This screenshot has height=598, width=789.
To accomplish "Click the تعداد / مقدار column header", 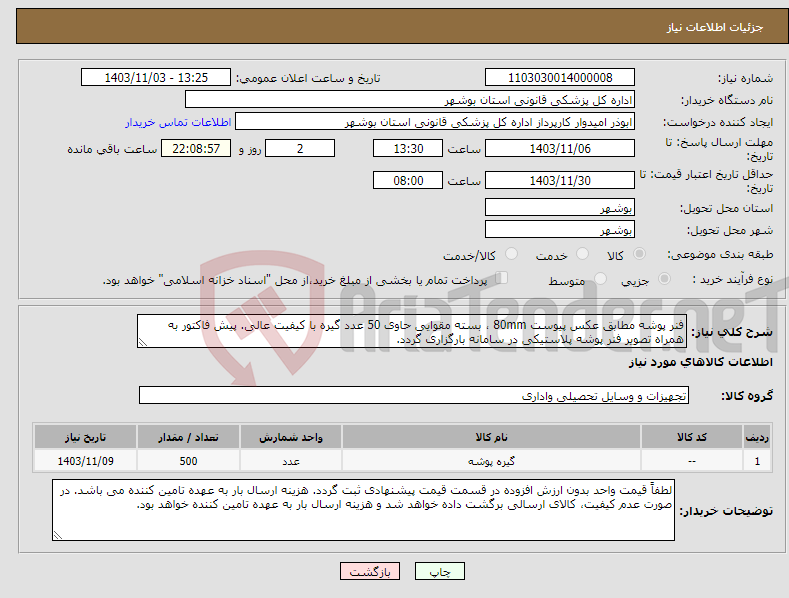I will pos(188,437).
